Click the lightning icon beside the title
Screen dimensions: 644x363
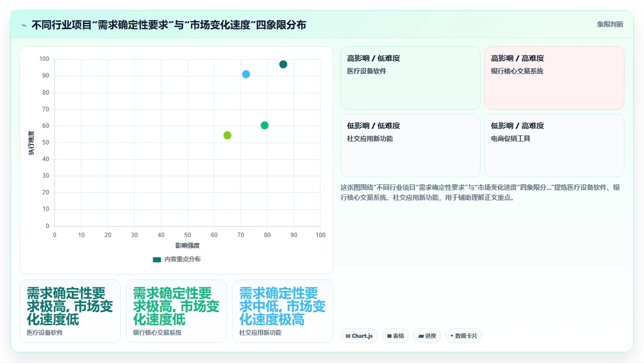click(x=24, y=25)
